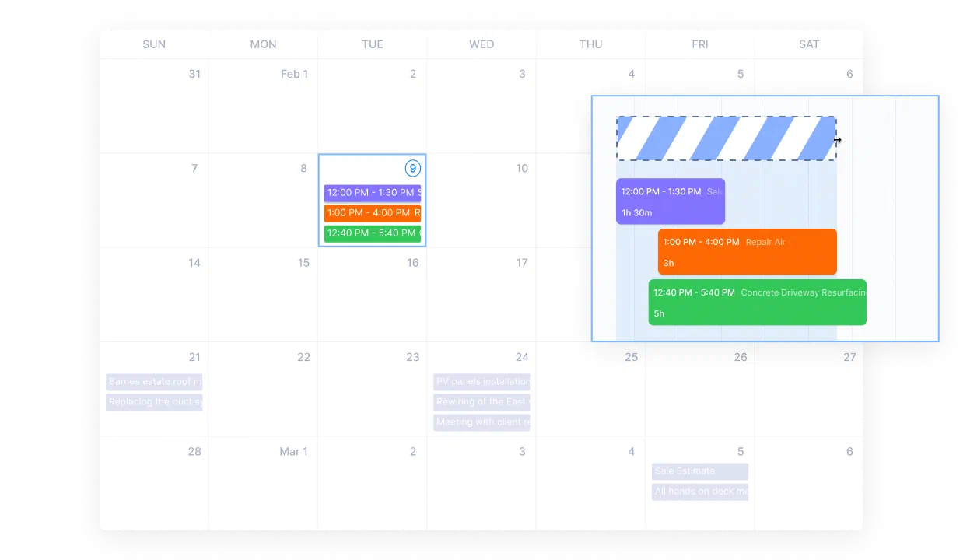
Task: Select Friday date 26
Action: click(741, 357)
